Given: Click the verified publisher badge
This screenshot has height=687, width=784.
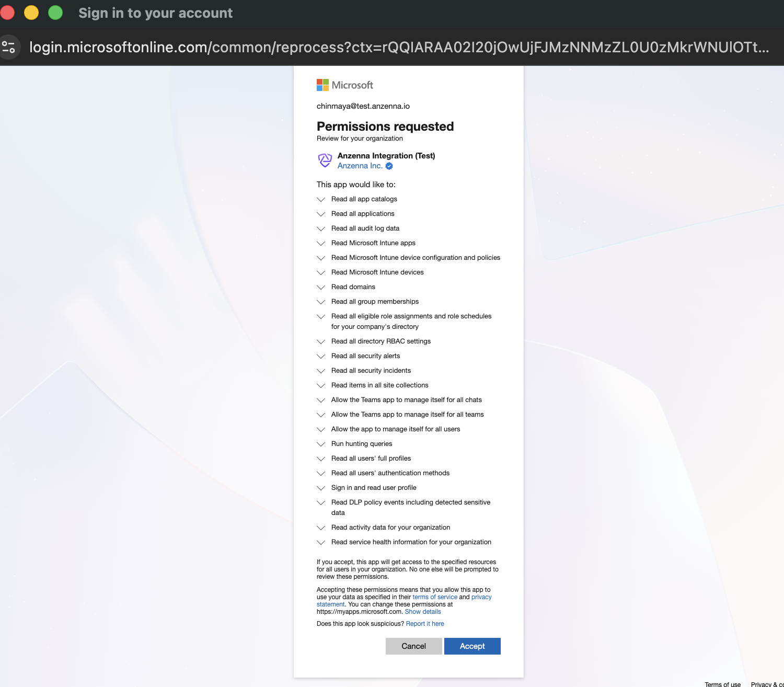Looking at the screenshot, I should tap(389, 166).
